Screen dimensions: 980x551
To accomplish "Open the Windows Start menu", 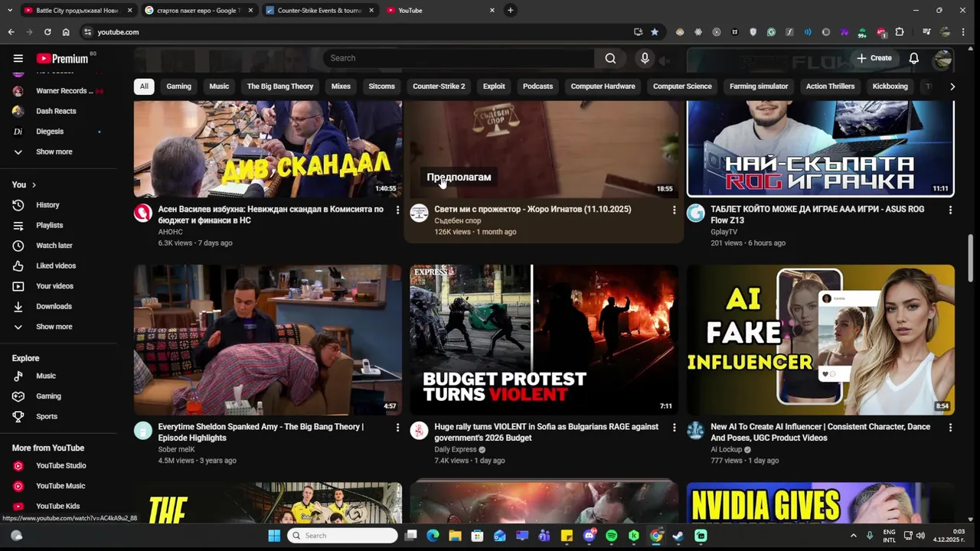I will (x=274, y=536).
